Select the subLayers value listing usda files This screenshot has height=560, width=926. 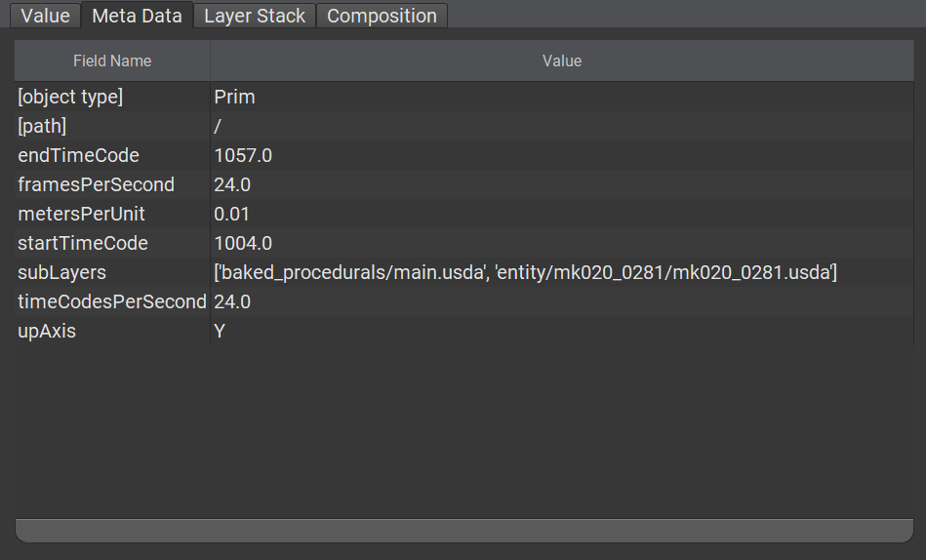coord(525,272)
